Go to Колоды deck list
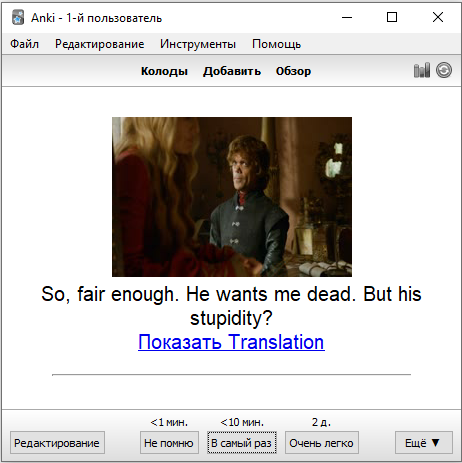462x463 pixels. click(x=164, y=71)
